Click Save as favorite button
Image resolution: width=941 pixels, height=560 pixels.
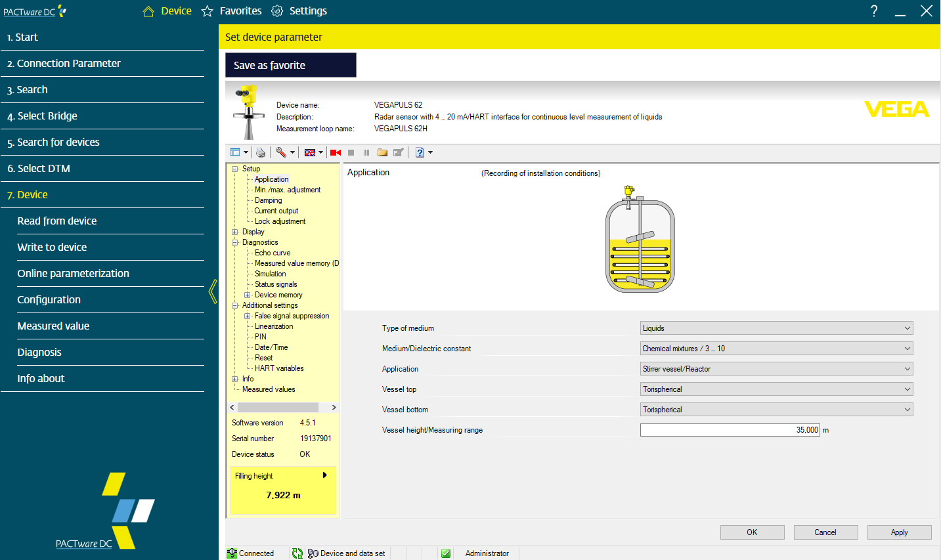click(291, 65)
